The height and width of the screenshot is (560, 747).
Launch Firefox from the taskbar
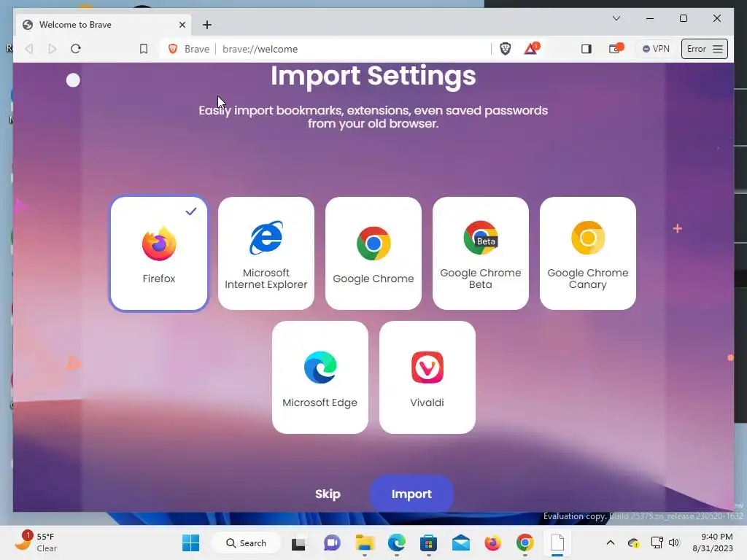[x=492, y=542]
